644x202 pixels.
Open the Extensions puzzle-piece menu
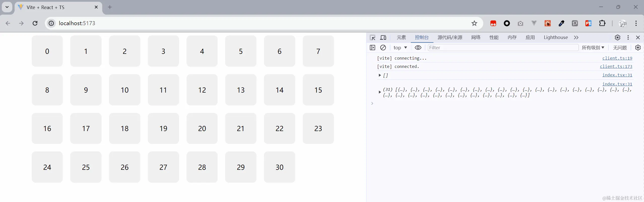602,23
